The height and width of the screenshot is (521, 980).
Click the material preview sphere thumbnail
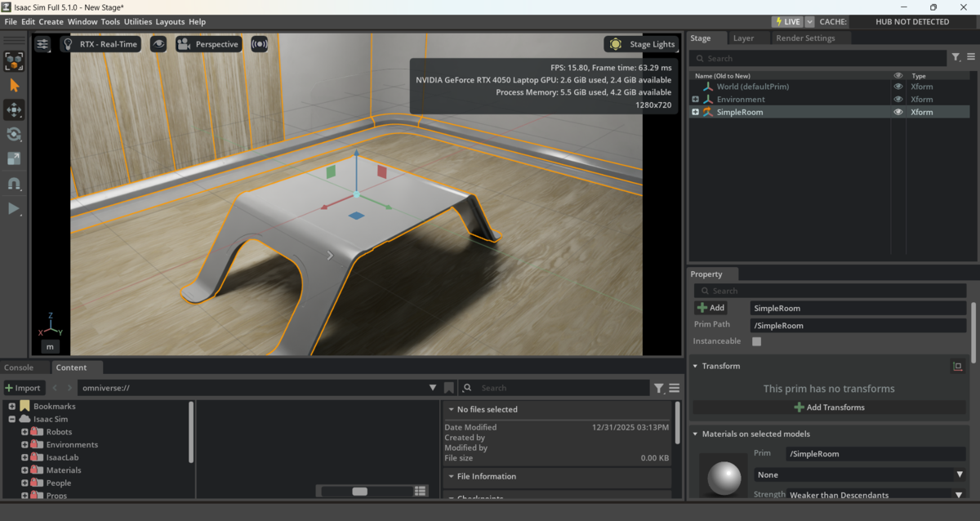click(724, 479)
